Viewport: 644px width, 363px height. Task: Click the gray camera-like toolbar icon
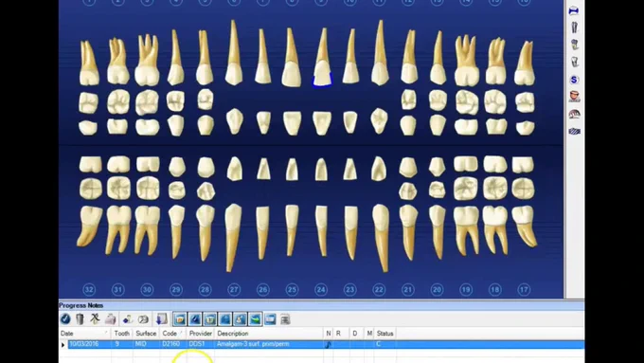pyautogui.click(x=143, y=319)
